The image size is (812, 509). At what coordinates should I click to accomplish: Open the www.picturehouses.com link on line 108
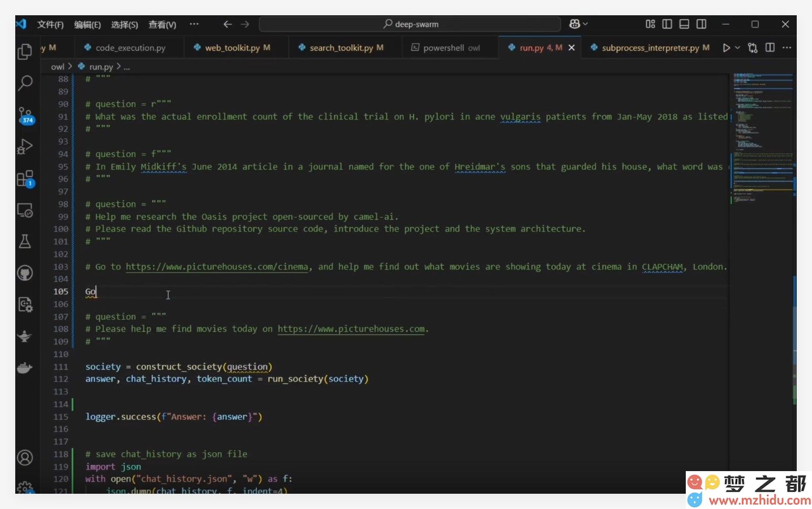pyautogui.click(x=351, y=329)
